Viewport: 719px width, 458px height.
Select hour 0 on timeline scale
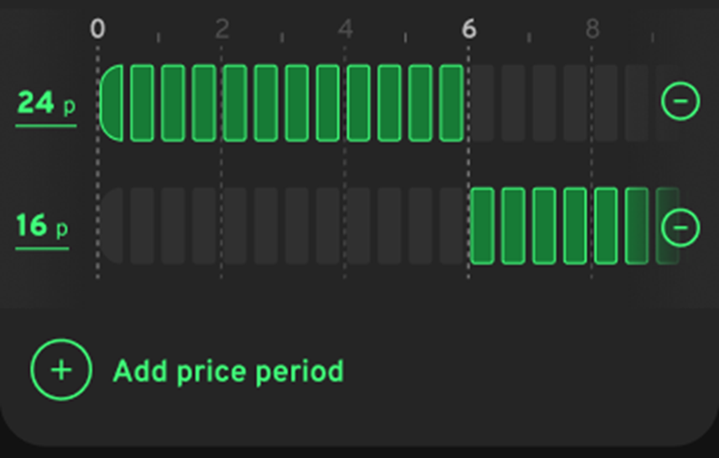click(98, 29)
